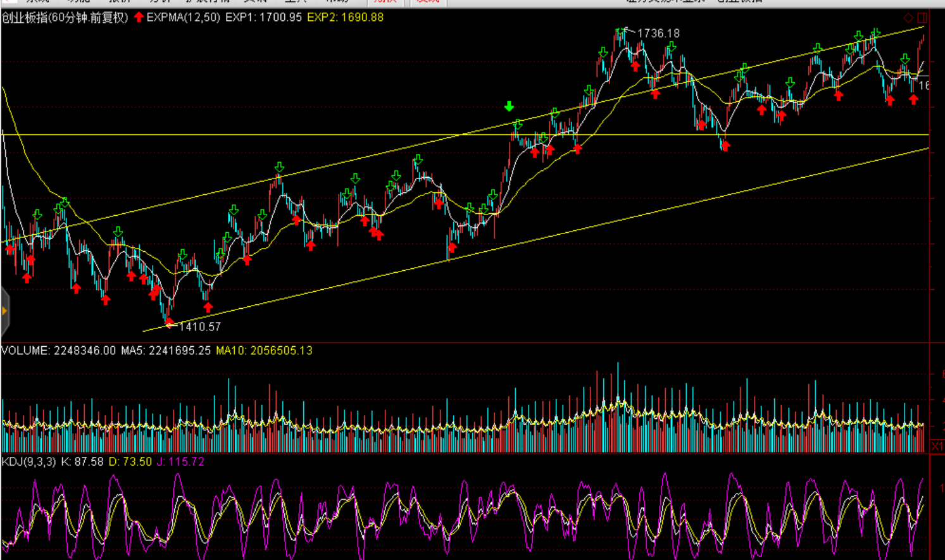
Task: Click the 创业板指(60分钟.前复权) chart title
Action: [x=65, y=18]
